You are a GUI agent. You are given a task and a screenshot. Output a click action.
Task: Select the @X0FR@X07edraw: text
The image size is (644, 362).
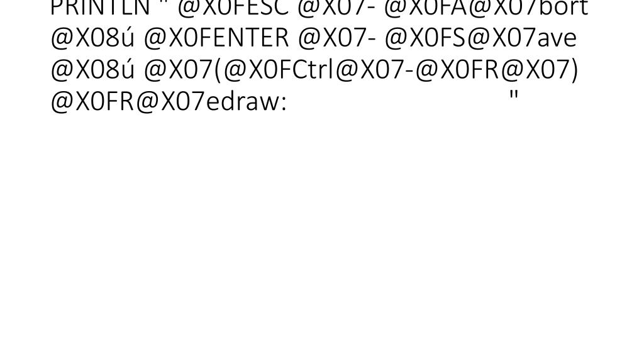(x=169, y=102)
